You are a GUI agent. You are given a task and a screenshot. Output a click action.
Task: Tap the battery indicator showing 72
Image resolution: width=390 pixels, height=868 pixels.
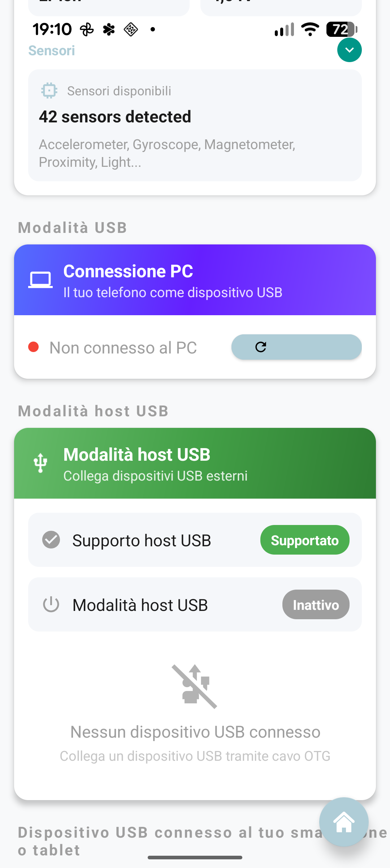342,29
